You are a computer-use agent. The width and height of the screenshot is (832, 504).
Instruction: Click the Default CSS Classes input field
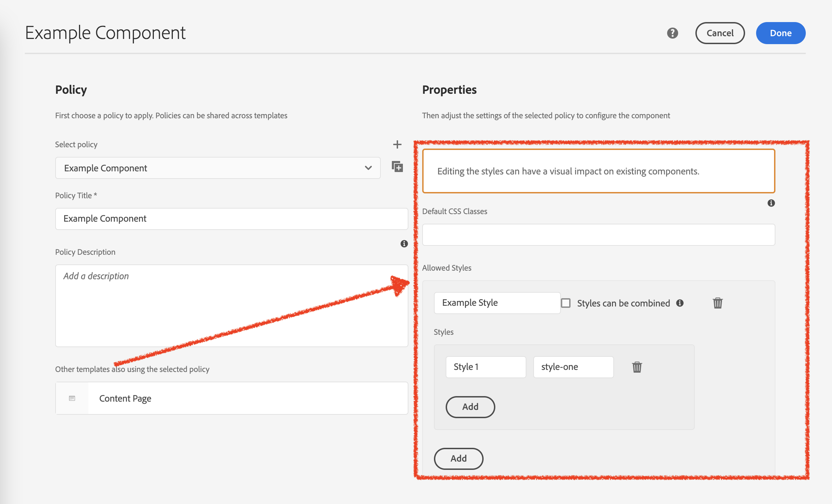click(x=598, y=235)
